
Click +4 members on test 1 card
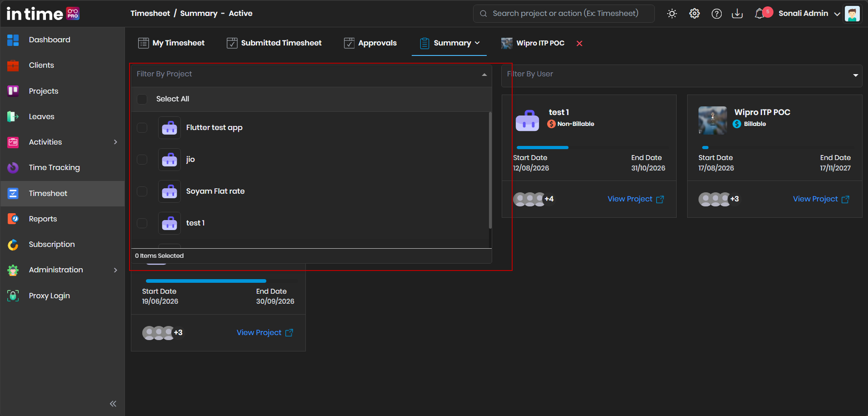point(549,199)
